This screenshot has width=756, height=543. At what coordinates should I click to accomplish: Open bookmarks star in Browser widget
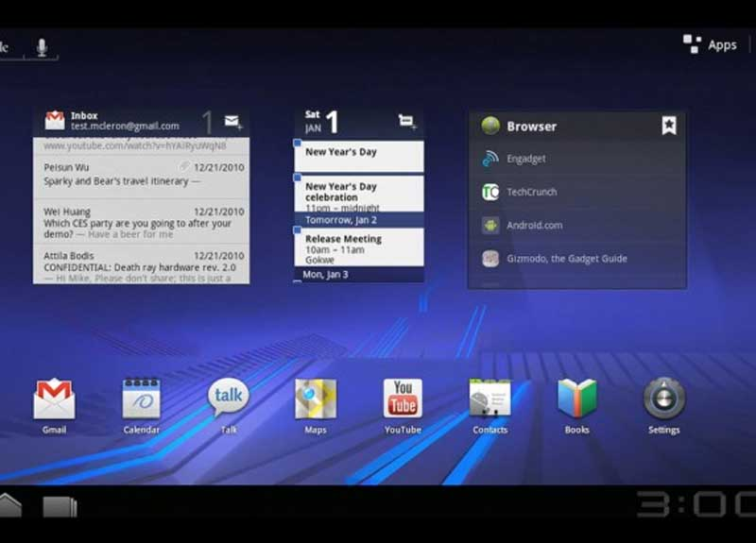tap(669, 126)
